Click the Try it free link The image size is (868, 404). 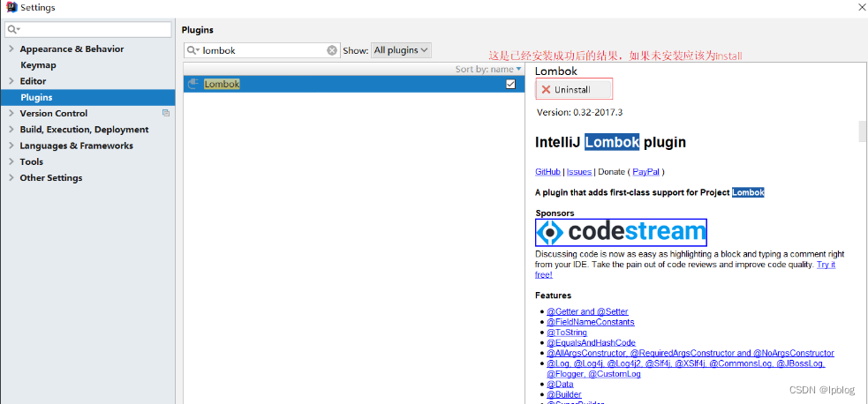826,264
